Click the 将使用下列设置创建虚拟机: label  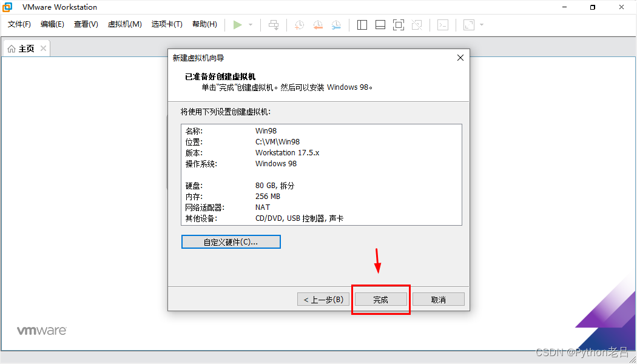point(226,112)
